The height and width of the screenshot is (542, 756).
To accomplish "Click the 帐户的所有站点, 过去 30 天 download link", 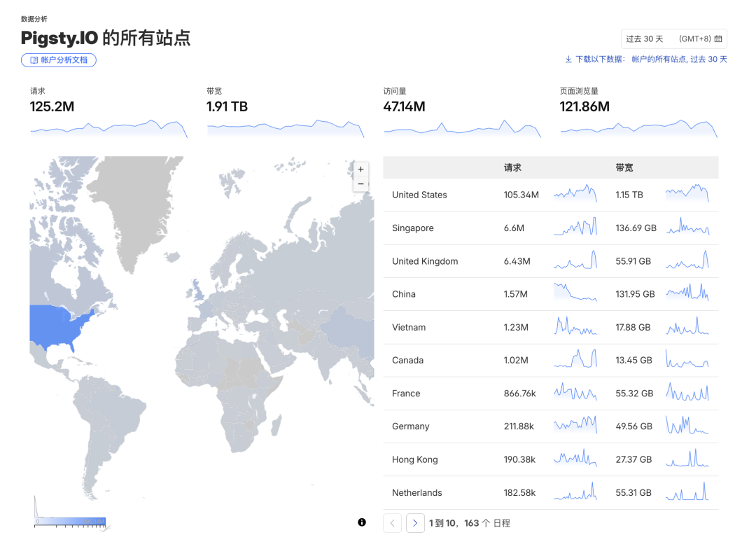I will click(x=679, y=60).
